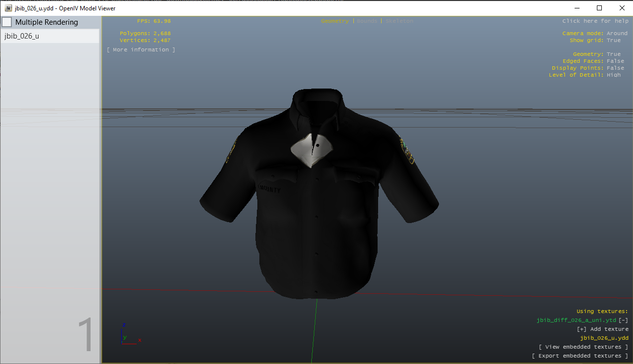Switch to the Geometry view tab
Image resolution: width=633 pixels, height=364 pixels.
[335, 21]
